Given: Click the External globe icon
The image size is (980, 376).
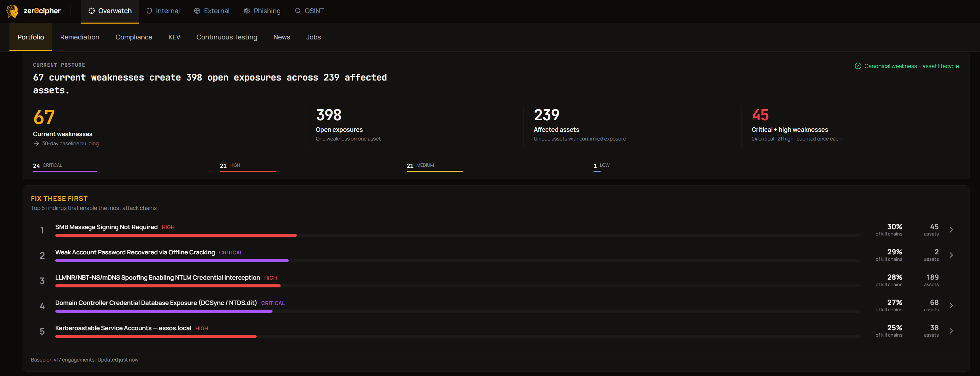Looking at the screenshot, I should (197, 11).
